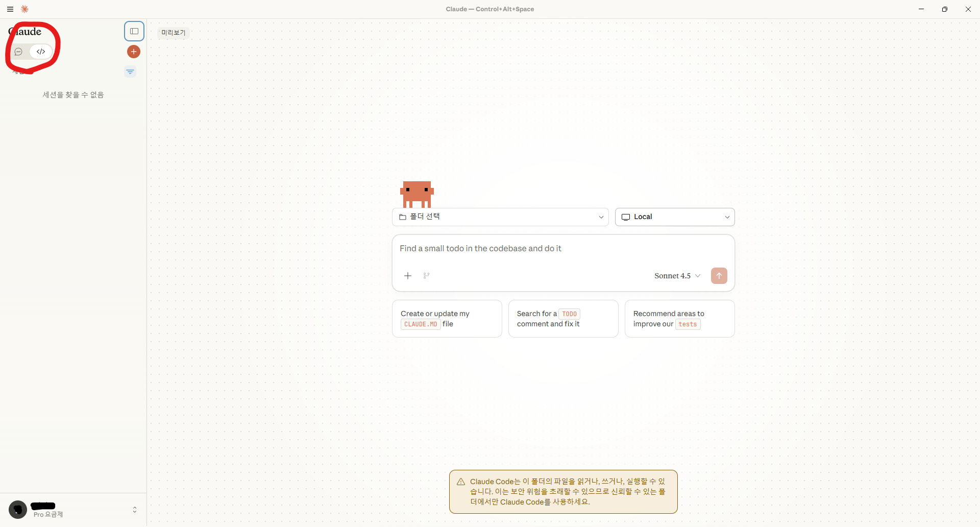Image resolution: width=980 pixels, height=527 pixels.
Task: Click the user avatar in sidebar
Action: [x=18, y=510]
